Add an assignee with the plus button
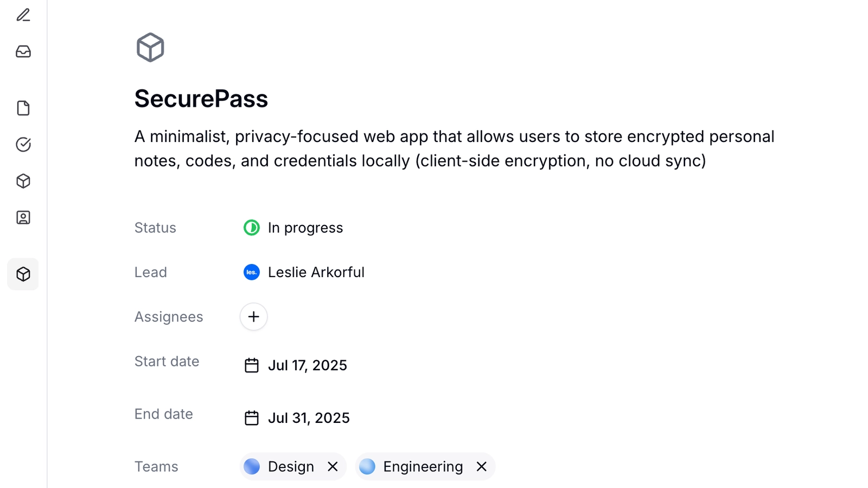This screenshot has height=488, width=868. pos(253,317)
